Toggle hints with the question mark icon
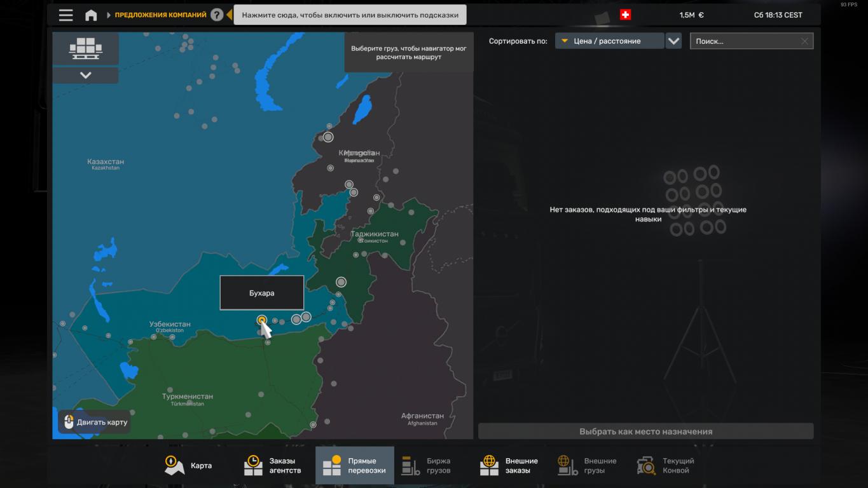This screenshot has width=868, height=488. pos(217,15)
